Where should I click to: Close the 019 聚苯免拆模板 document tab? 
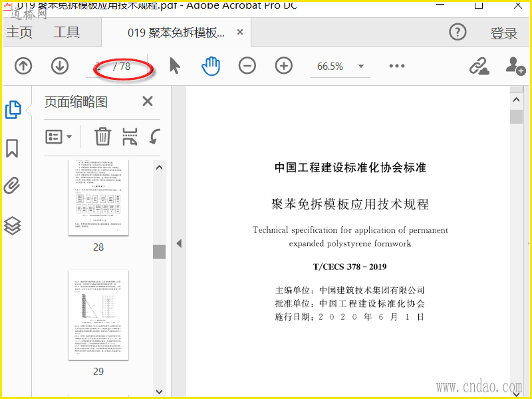(240, 32)
